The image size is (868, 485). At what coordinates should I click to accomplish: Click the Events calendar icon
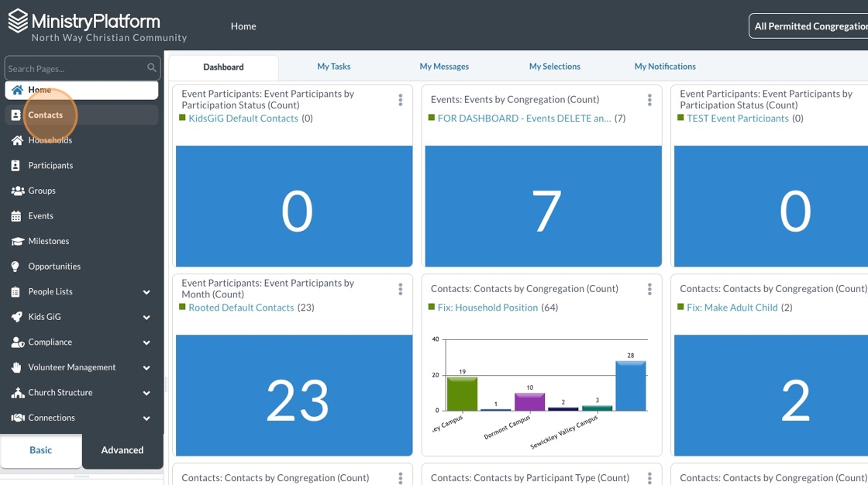(16, 216)
